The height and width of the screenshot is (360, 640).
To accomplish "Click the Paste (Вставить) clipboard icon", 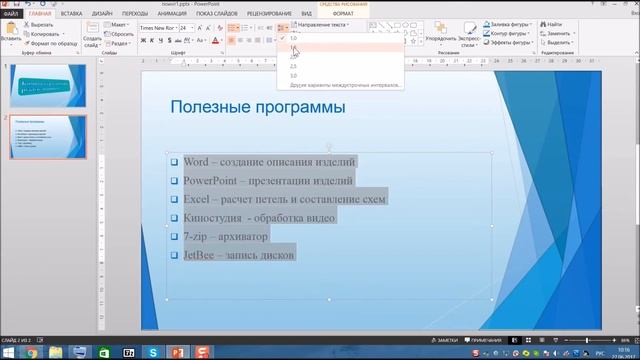I will click(11, 28).
